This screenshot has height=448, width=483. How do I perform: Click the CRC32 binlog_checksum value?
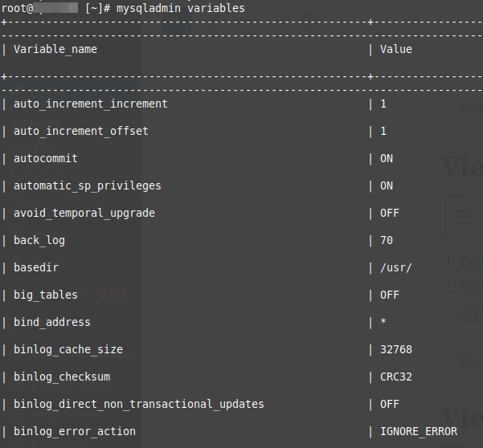(396, 377)
